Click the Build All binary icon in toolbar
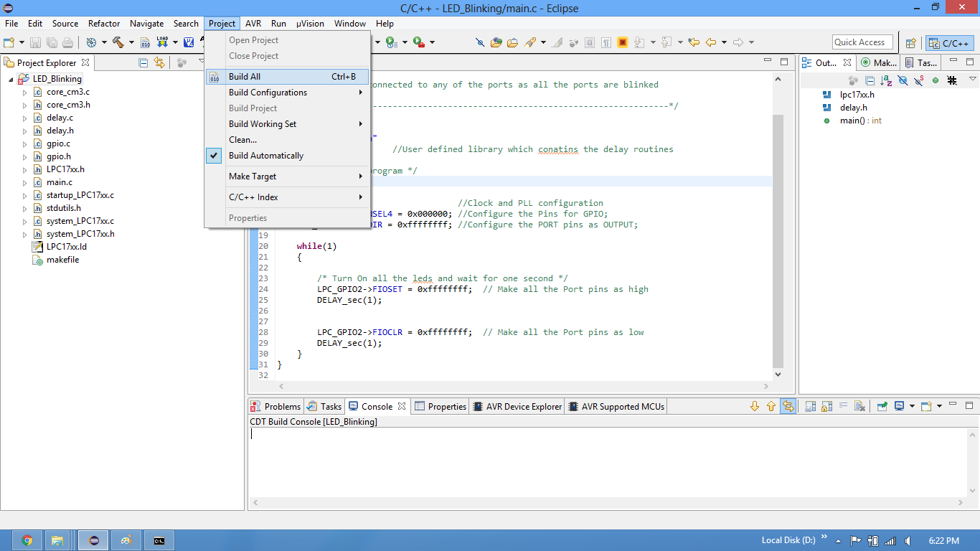Viewport: 980px width, 551px height. (x=146, y=42)
